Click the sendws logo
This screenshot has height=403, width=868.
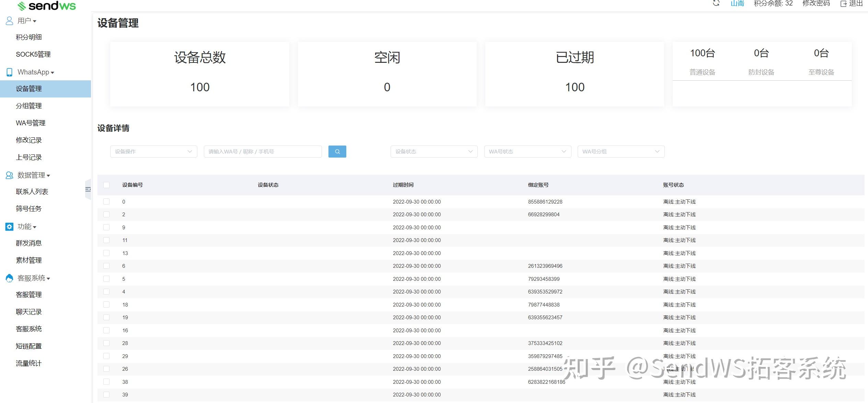click(47, 6)
